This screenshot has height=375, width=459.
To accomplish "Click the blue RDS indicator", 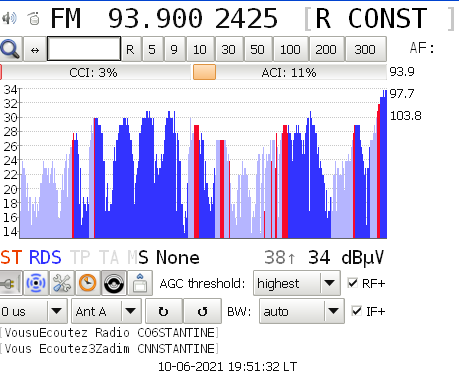I will (x=45, y=258).
